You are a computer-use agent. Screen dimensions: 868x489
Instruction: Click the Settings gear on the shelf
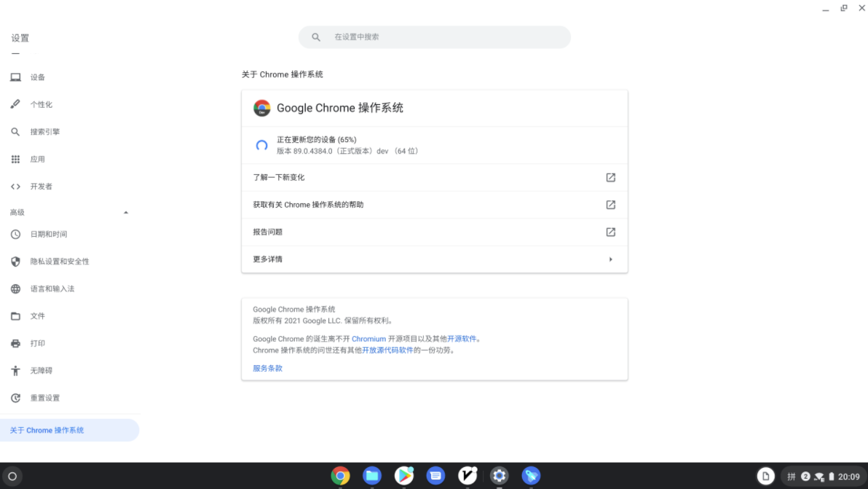tap(500, 476)
